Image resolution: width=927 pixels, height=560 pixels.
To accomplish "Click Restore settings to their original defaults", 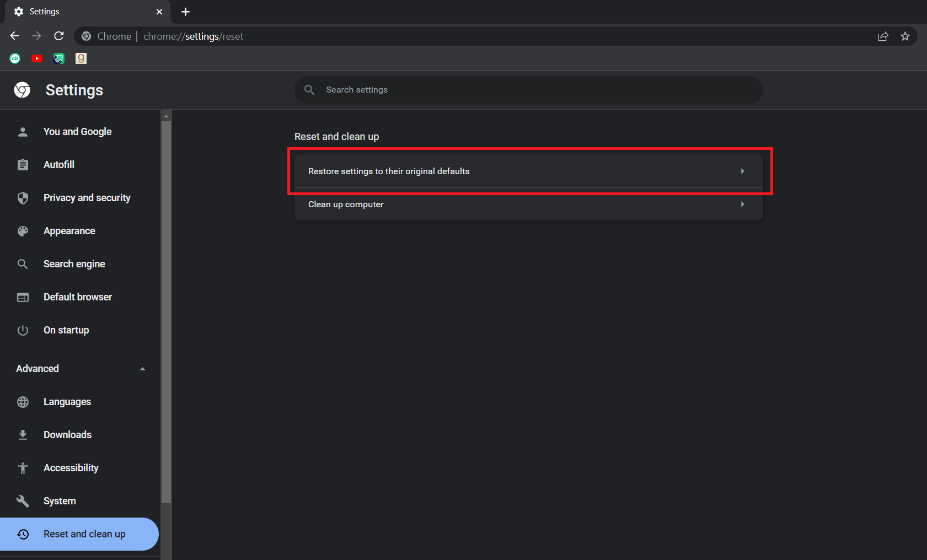I will click(529, 171).
